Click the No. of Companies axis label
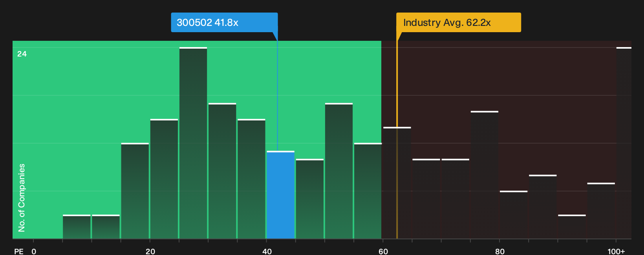This screenshot has height=255, width=644. pyautogui.click(x=22, y=198)
